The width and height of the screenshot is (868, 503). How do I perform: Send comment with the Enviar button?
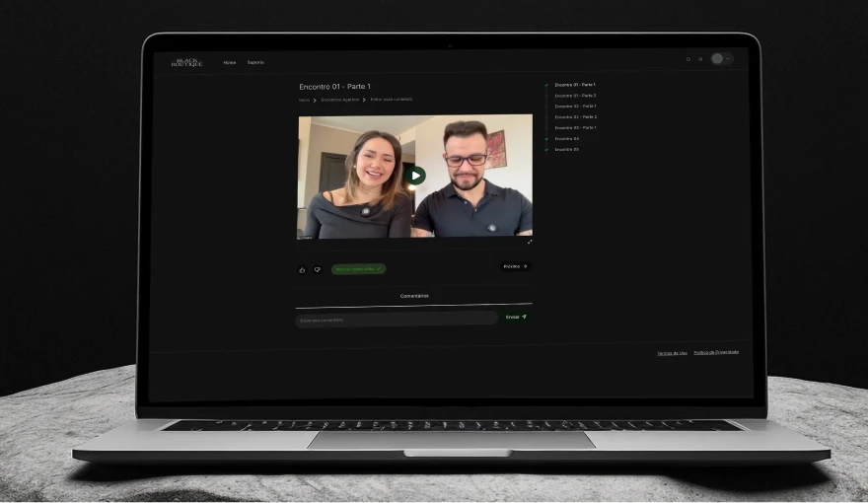pos(516,318)
